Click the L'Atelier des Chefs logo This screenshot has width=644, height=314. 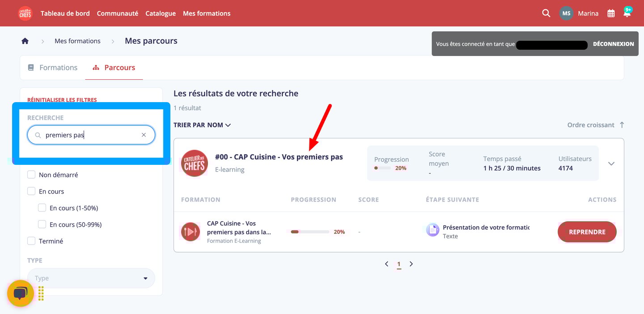[x=25, y=13]
